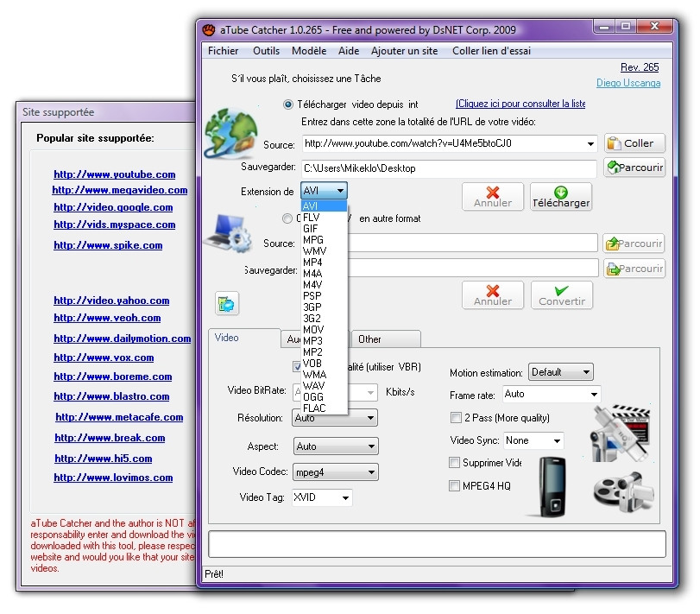This screenshot has width=700, height=614.
Task: Click the Diego Uscanga link
Action: click(x=627, y=83)
